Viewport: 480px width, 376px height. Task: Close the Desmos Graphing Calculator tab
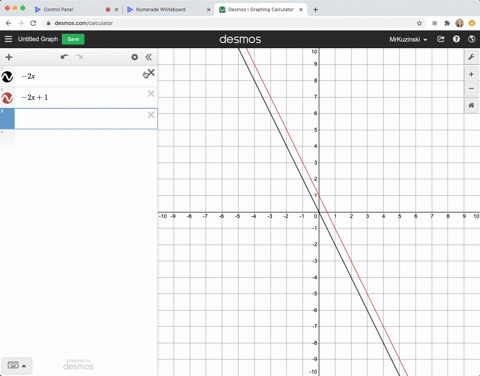click(301, 10)
